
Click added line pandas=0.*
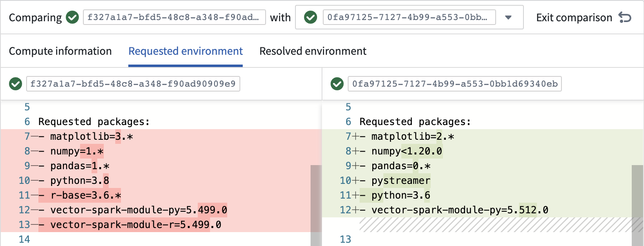[x=483, y=166]
